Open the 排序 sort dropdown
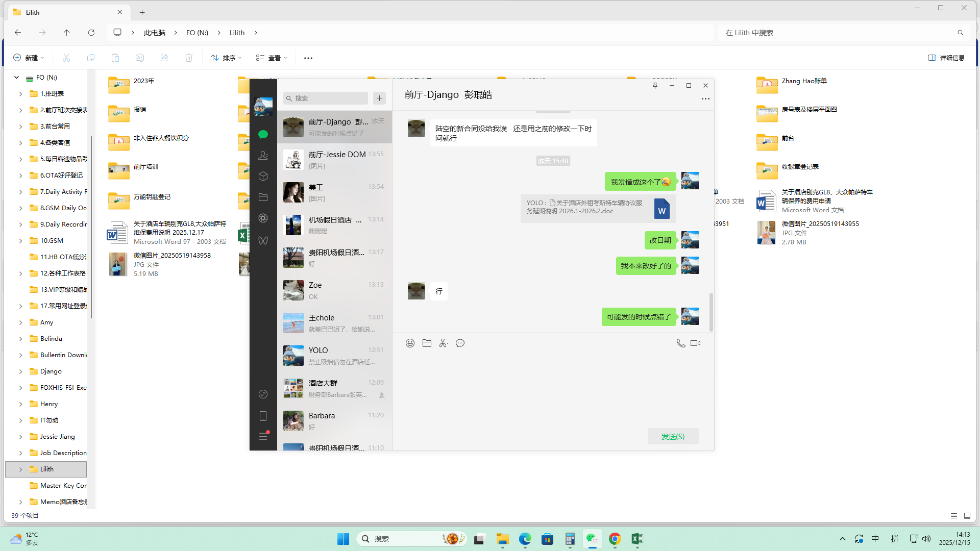Viewport: 980px width, 551px height. click(226, 58)
